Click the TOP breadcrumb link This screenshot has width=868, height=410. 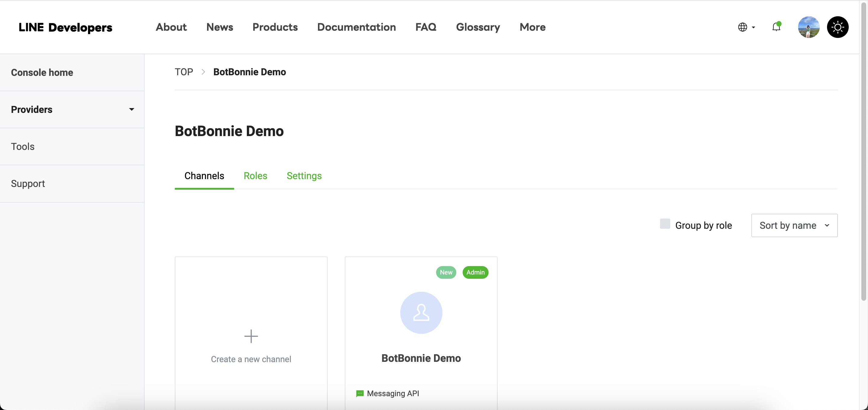[184, 72]
